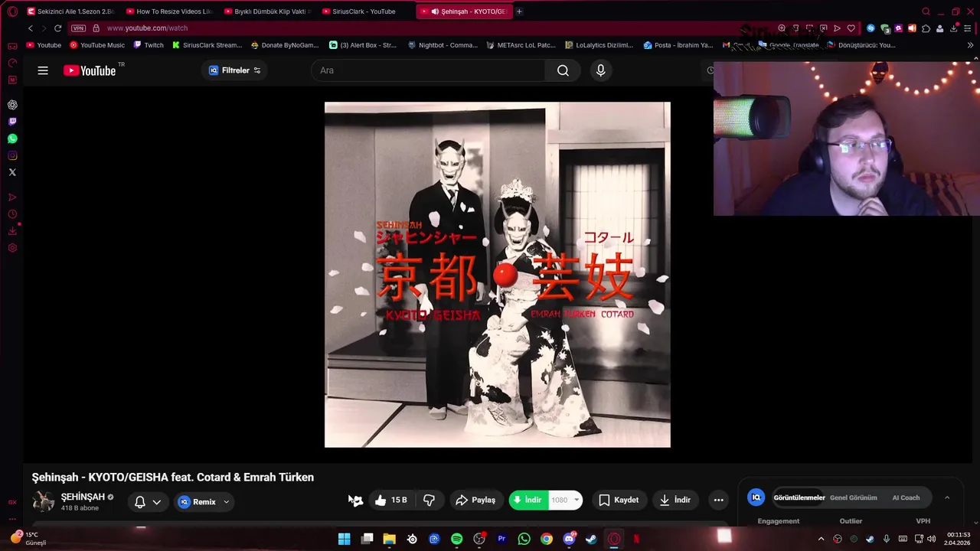The image size is (980, 551).
Task: Open the ŞEHİNŞAH channel name link
Action: click(x=83, y=497)
